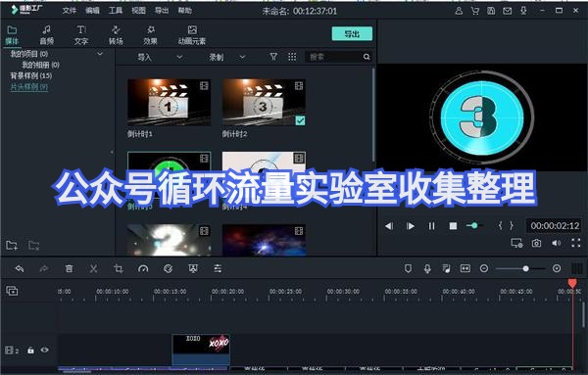Screen dimensions: 588x375
Task: Open the speed gauge tool
Action: 143,268
